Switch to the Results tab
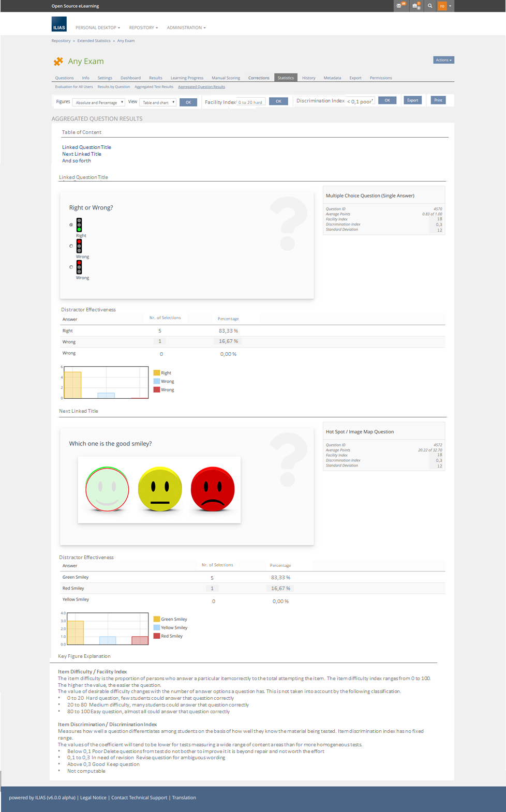 (x=156, y=78)
